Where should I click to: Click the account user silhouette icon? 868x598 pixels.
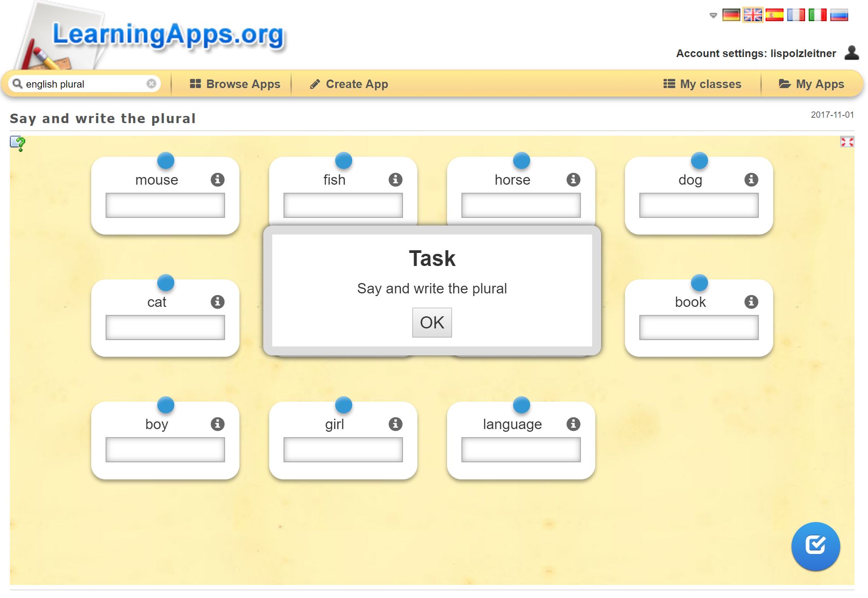(x=851, y=53)
